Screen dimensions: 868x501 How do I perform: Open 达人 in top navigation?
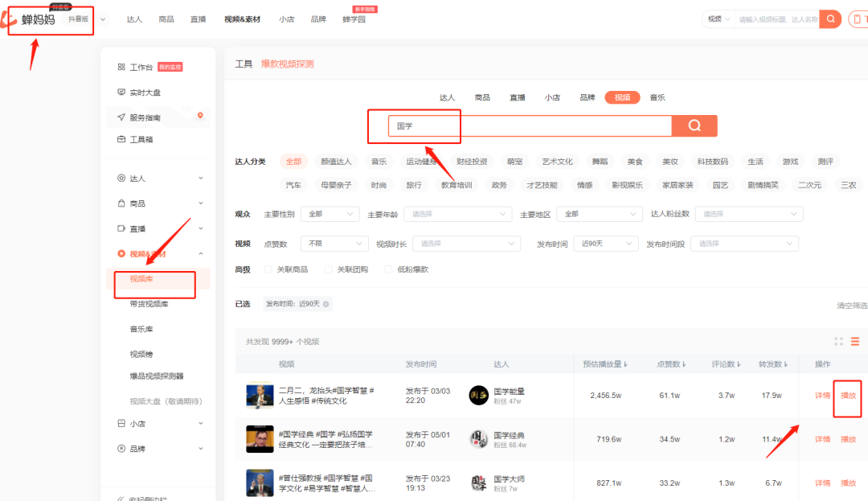(x=134, y=19)
